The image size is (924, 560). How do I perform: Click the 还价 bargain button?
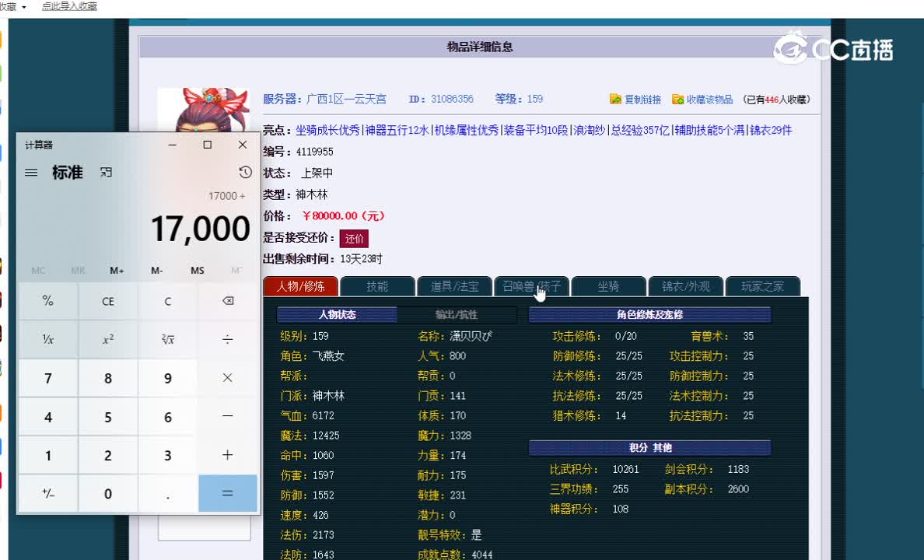tap(354, 239)
